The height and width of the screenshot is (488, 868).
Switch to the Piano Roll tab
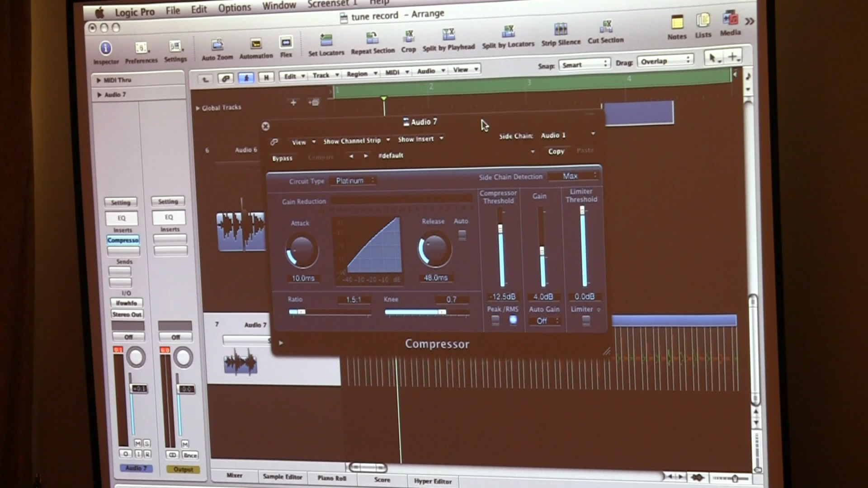(x=331, y=478)
